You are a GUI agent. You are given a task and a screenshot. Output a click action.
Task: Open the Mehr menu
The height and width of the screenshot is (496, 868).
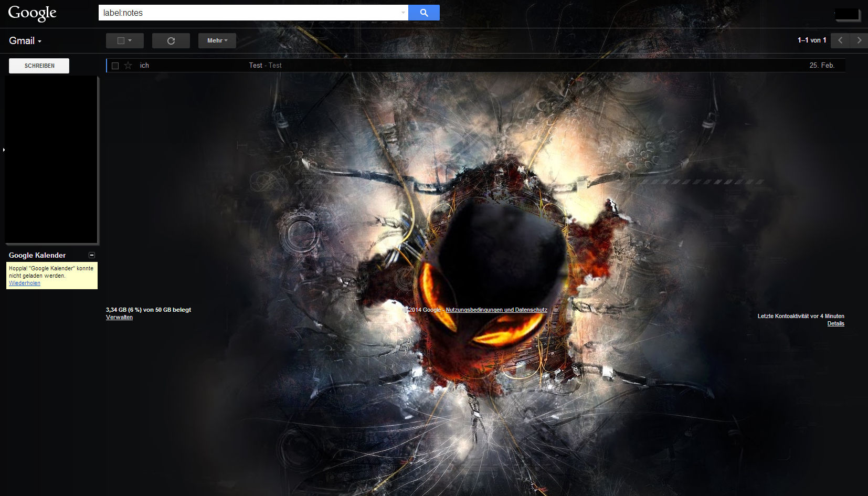(x=217, y=40)
